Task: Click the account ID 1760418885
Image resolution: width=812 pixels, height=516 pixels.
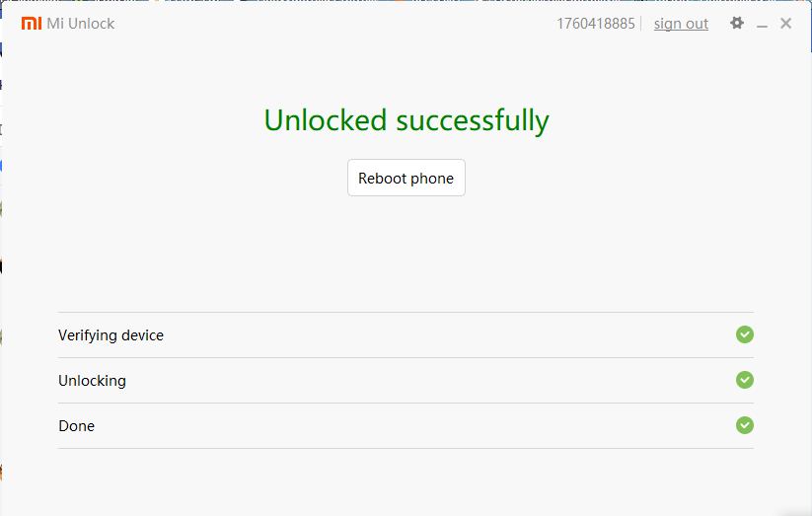Action: 596,24
